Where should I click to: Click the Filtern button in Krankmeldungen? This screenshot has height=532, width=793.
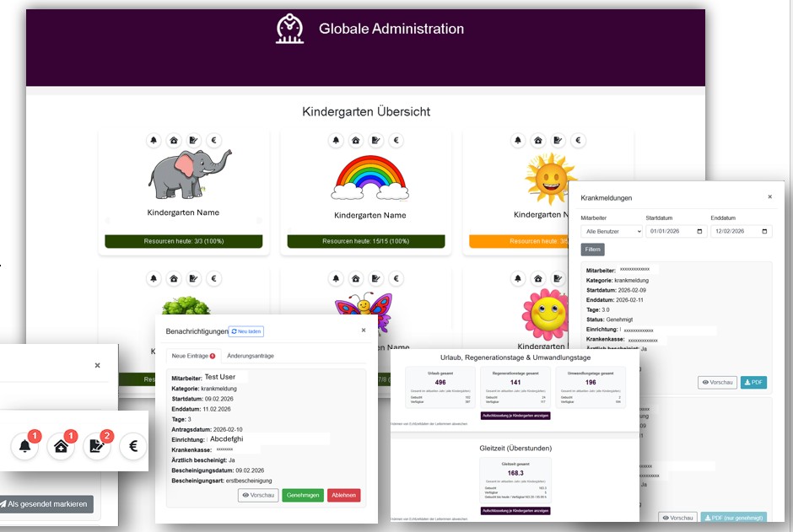click(593, 250)
